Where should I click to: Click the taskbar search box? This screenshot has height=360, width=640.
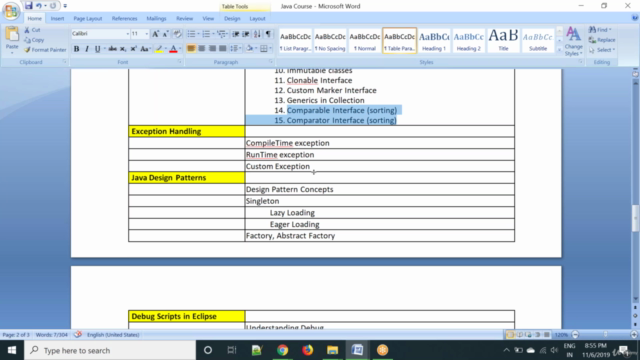tap(110, 350)
